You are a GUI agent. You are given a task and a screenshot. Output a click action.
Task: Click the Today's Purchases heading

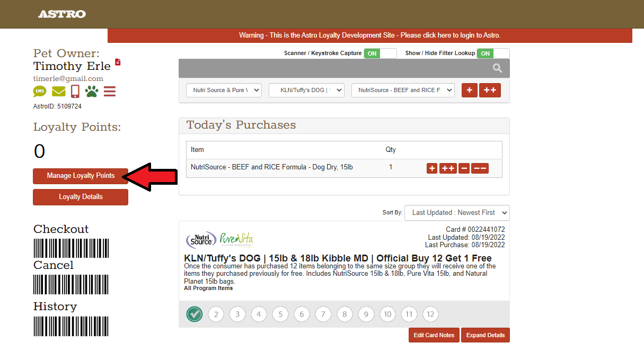[241, 125]
